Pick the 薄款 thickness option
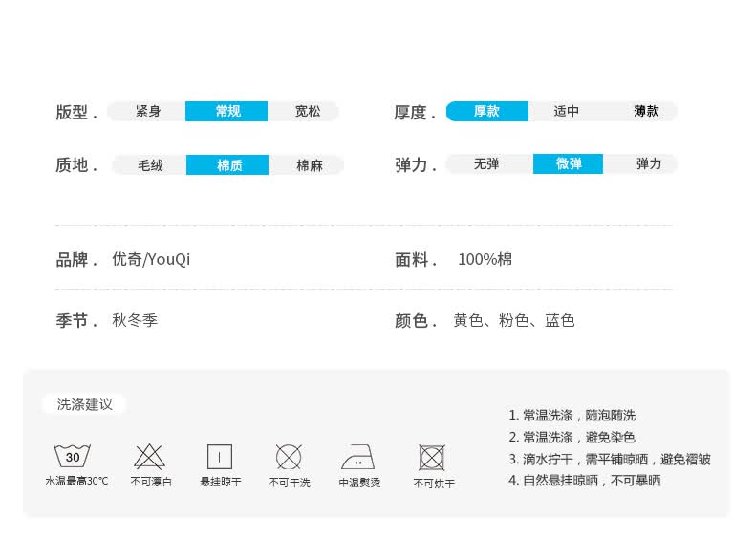Screen dimensions: 755x560 (x=646, y=111)
